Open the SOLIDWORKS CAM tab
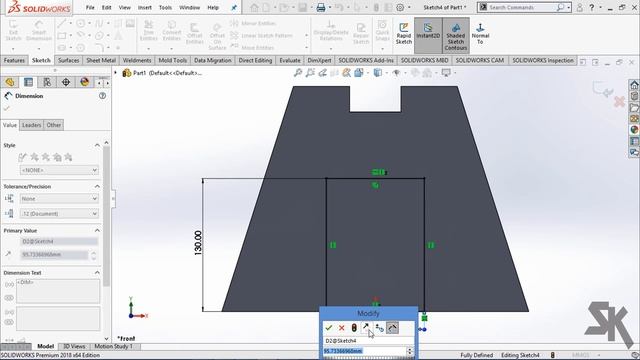 click(x=480, y=60)
